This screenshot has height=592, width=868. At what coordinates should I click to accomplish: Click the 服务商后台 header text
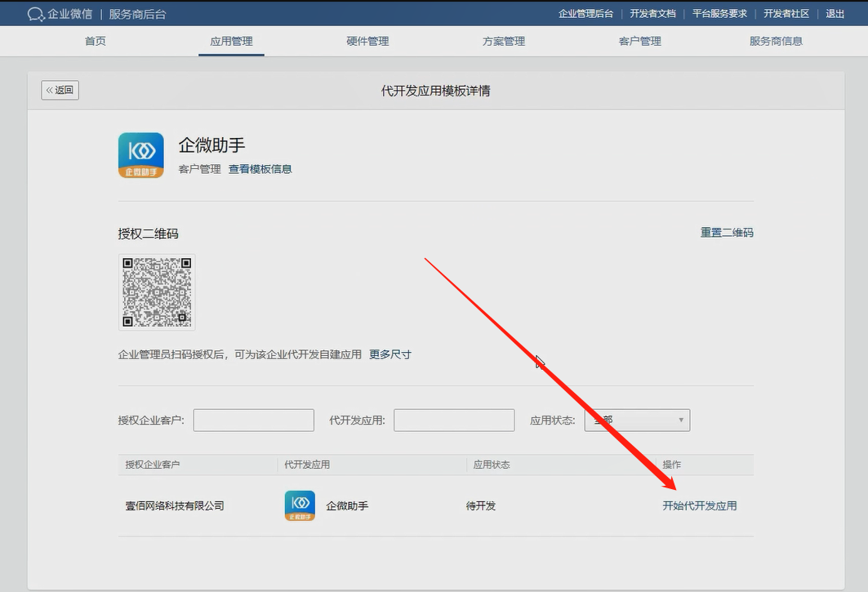point(137,15)
